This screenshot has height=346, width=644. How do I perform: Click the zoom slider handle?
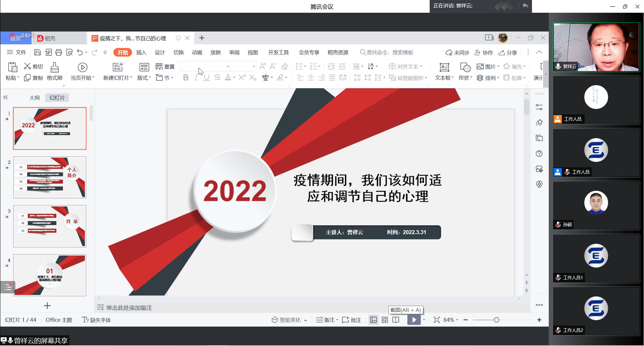(x=496, y=320)
